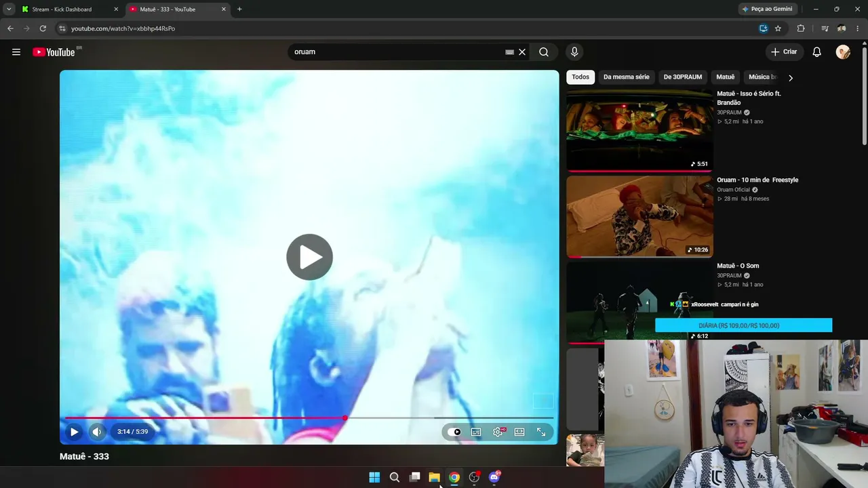Image resolution: width=868 pixels, height=488 pixels.
Task: Open the Criar menu
Action: click(x=784, y=52)
